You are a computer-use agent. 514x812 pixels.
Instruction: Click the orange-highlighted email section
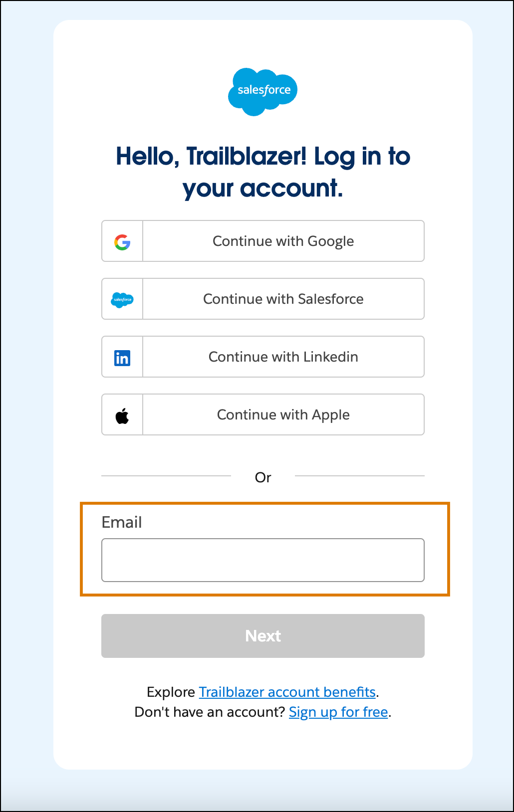coord(263,549)
